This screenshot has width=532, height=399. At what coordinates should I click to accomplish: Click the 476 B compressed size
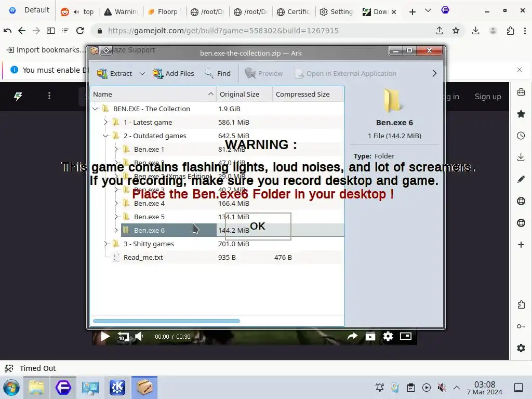283,257
